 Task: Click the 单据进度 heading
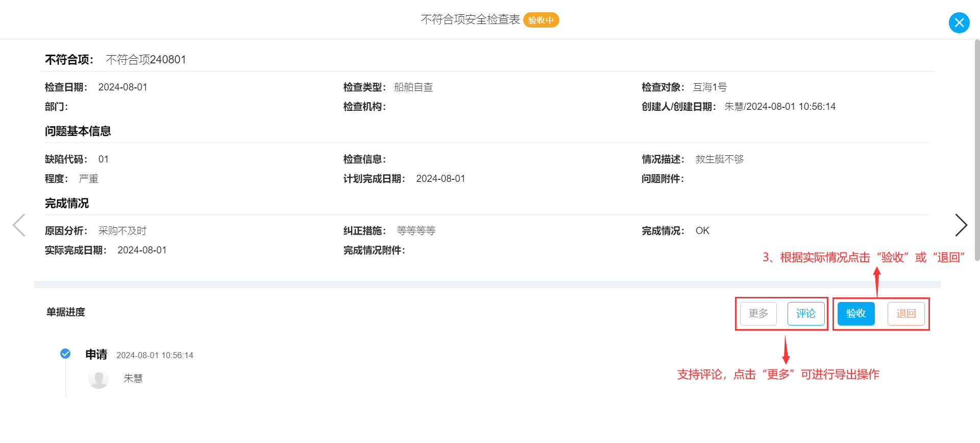pyautogui.click(x=66, y=312)
